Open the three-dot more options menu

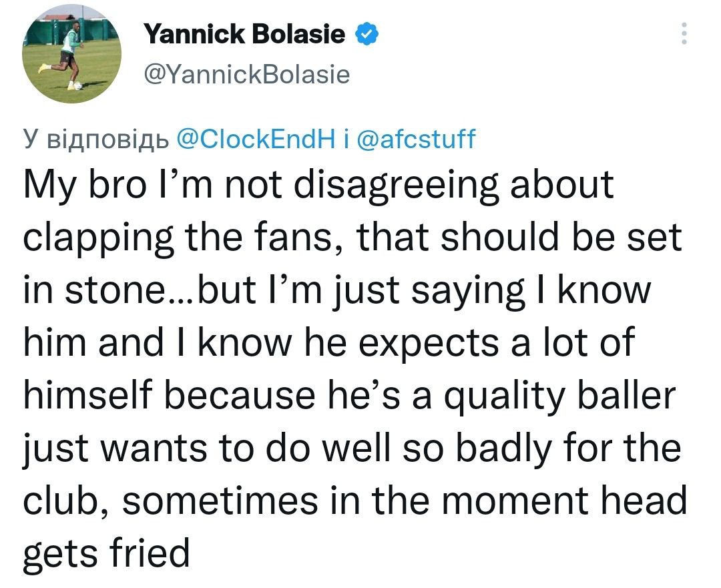(683, 34)
